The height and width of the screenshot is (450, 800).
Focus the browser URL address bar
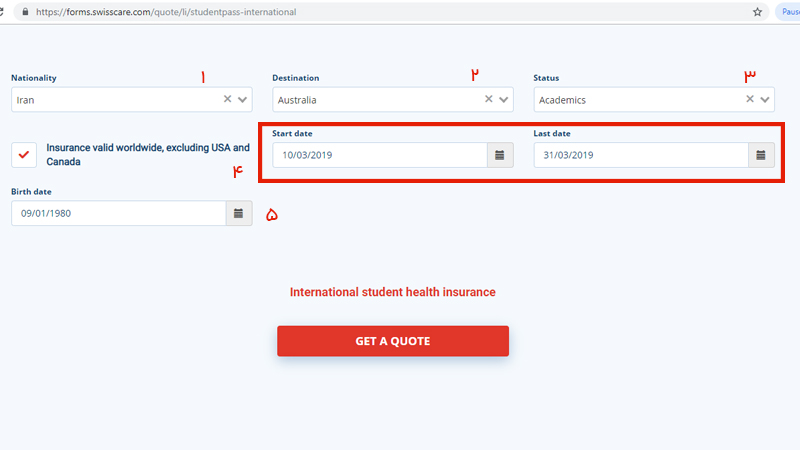click(x=388, y=12)
